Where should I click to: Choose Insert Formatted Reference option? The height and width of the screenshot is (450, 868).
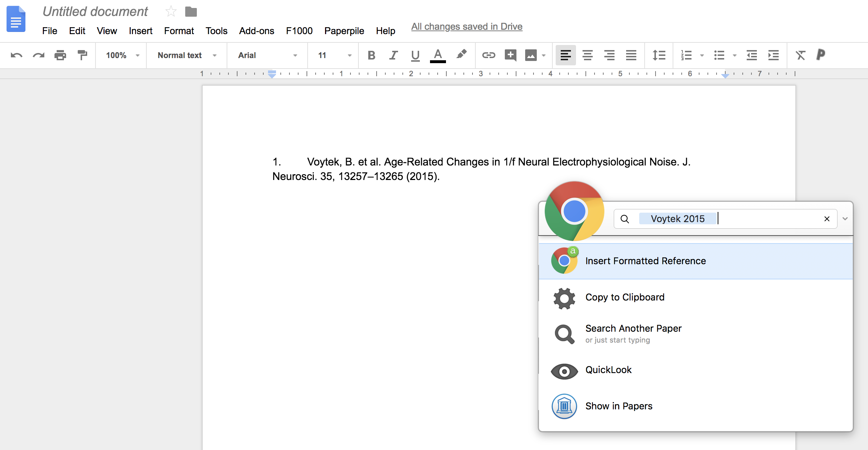coord(645,261)
